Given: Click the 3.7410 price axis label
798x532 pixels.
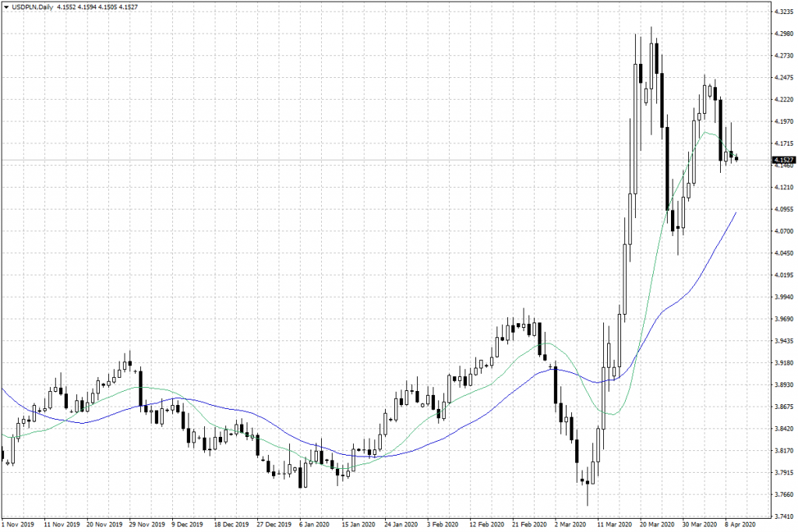Looking at the screenshot, I should 783,516.
